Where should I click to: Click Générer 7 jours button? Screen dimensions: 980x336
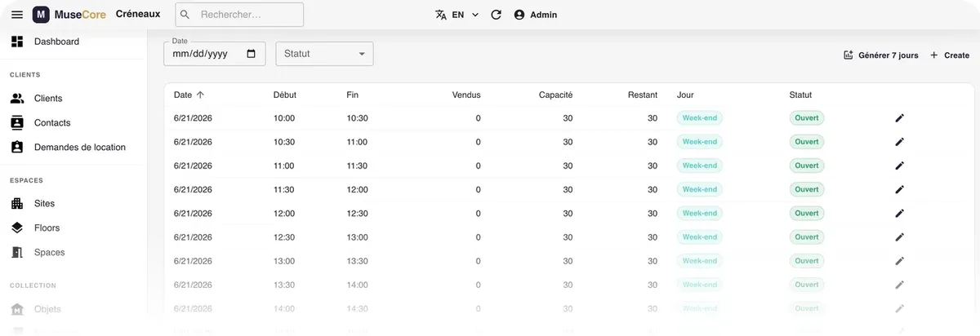pos(880,55)
